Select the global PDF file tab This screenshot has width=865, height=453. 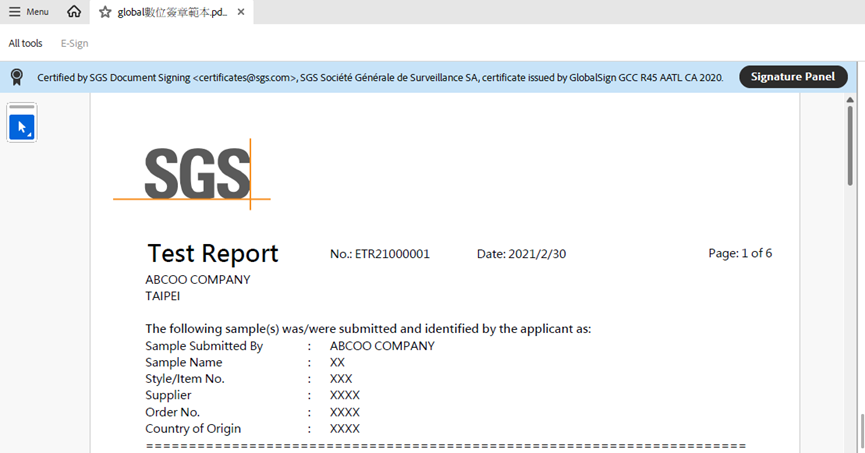172,12
